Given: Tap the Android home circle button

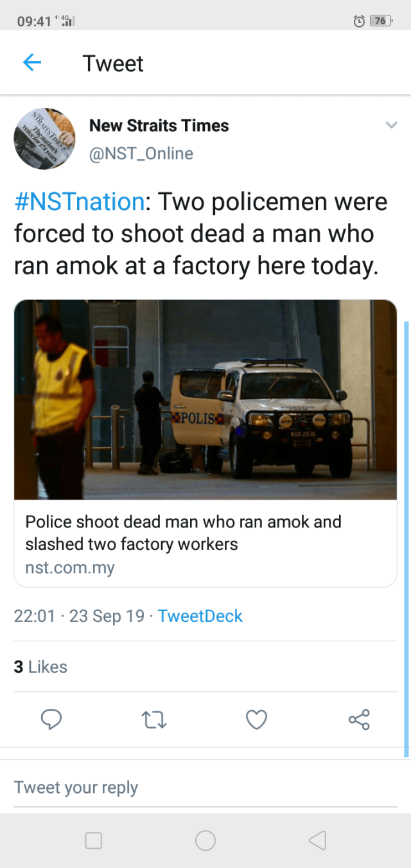Looking at the screenshot, I should 205,840.
